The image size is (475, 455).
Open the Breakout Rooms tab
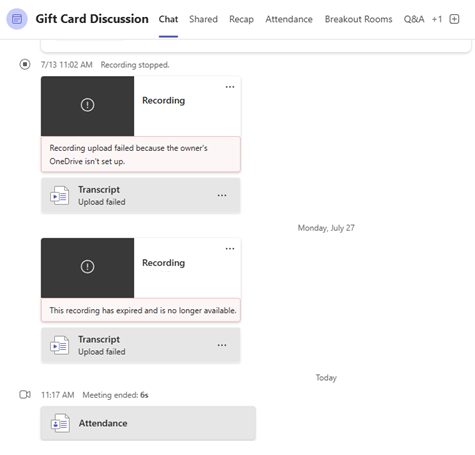point(358,19)
